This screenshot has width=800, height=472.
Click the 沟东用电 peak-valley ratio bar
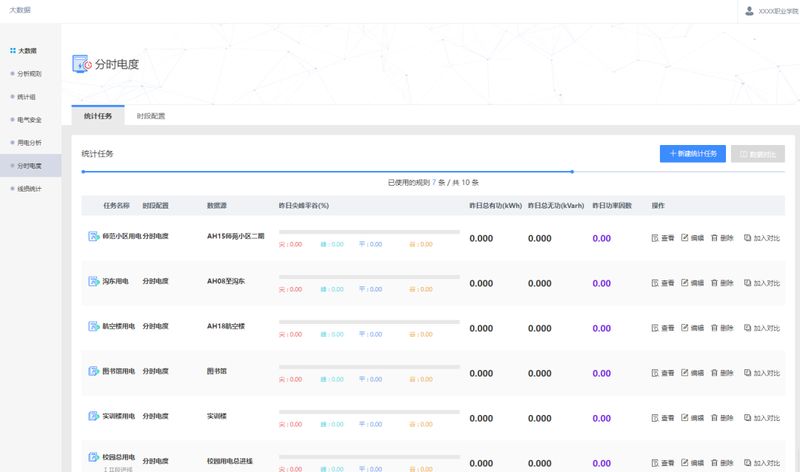coord(369,277)
